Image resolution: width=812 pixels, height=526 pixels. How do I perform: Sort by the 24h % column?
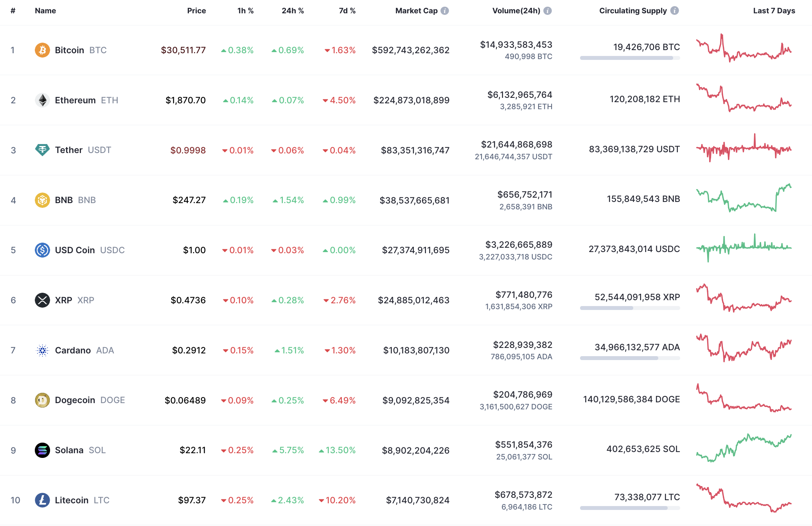[292, 11]
